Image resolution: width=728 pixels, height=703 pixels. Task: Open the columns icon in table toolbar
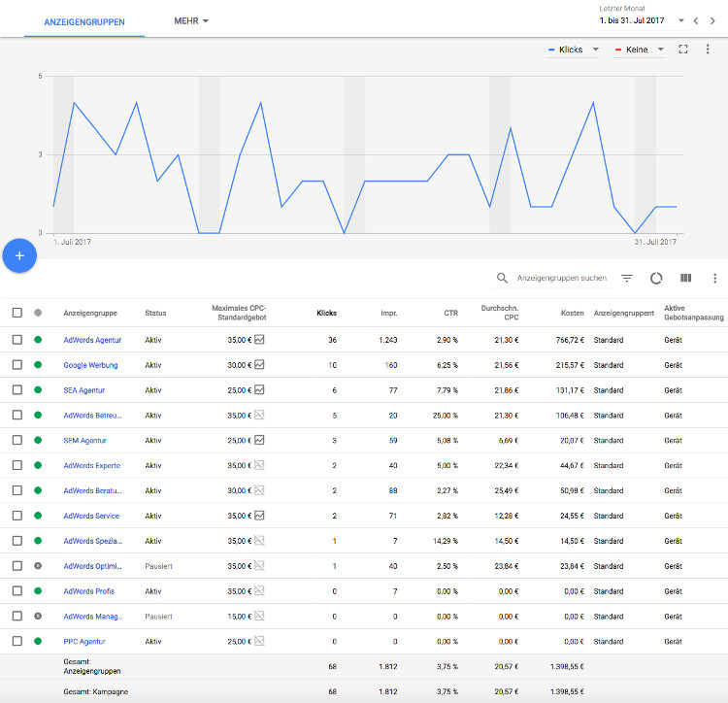coord(685,278)
